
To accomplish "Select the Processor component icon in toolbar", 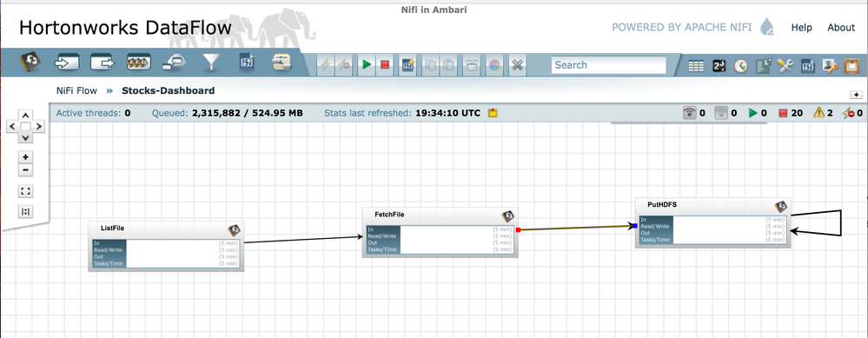I will 30,63.
